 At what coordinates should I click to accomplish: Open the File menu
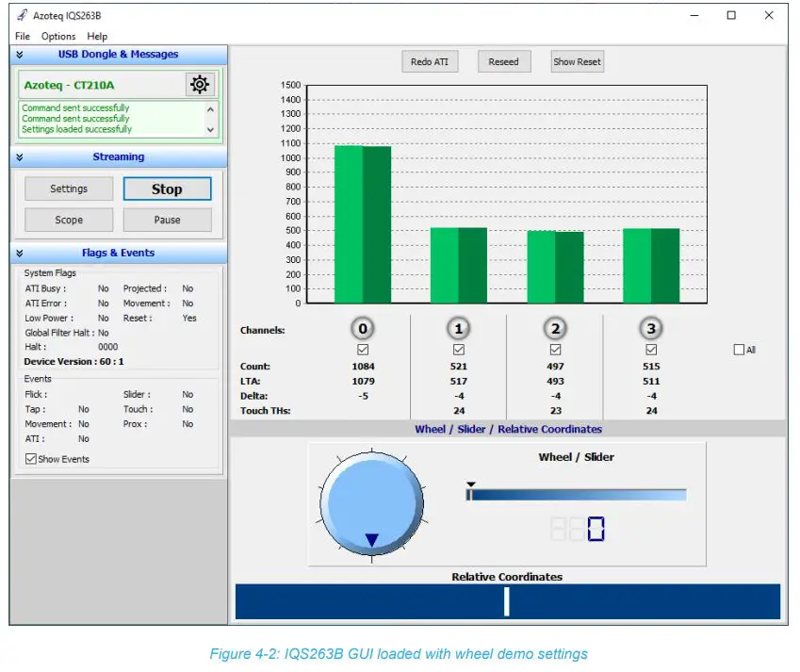pyautogui.click(x=22, y=36)
